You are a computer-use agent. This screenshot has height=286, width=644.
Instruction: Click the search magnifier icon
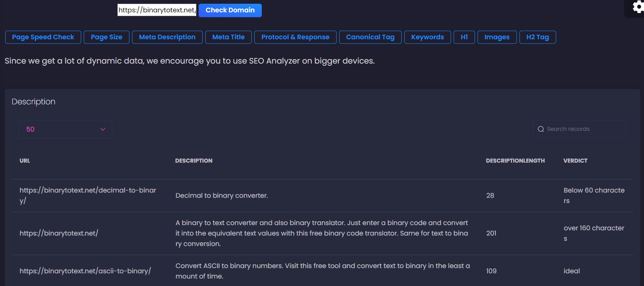pyautogui.click(x=541, y=129)
